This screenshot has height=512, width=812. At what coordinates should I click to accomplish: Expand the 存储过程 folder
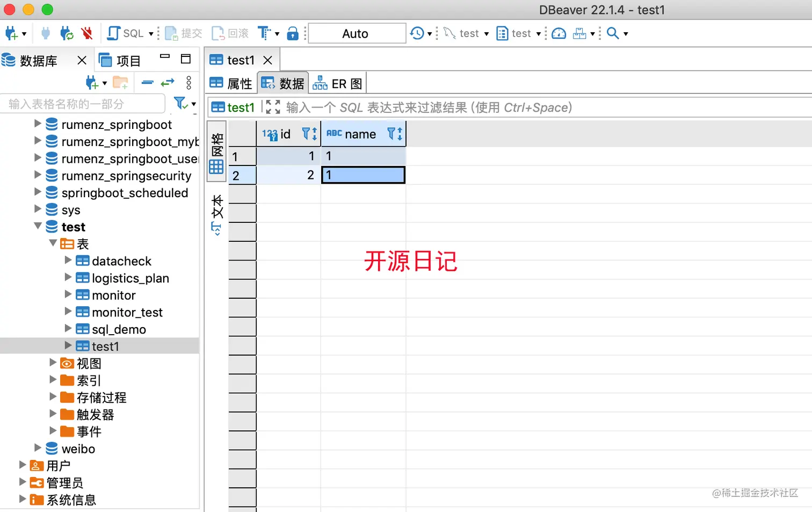[x=53, y=397]
